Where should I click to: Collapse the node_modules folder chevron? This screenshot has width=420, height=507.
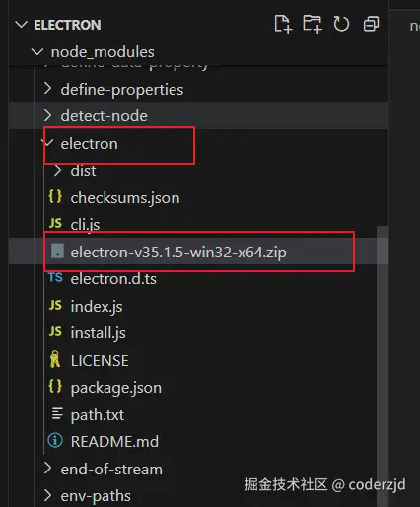(x=37, y=51)
